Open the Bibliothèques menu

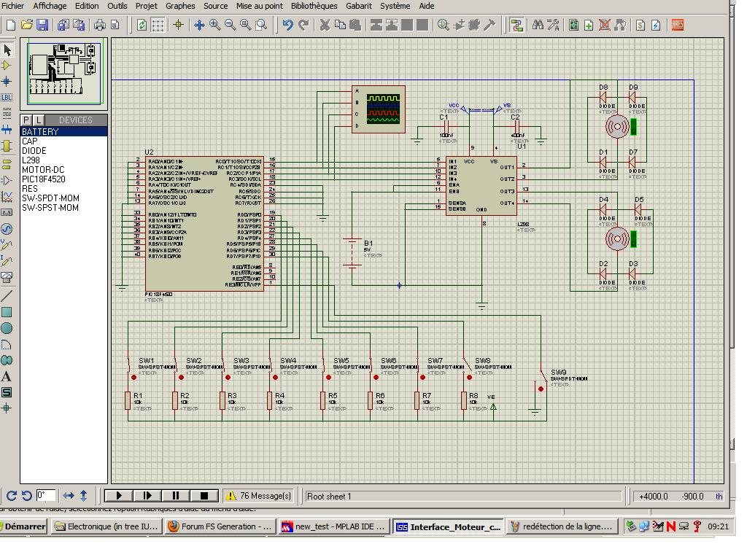(x=314, y=6)
